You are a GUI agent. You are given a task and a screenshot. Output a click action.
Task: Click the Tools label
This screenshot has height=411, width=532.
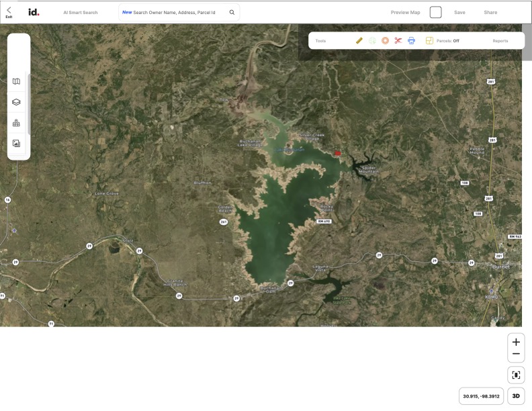pyautogui.click(x=320, y=41)
